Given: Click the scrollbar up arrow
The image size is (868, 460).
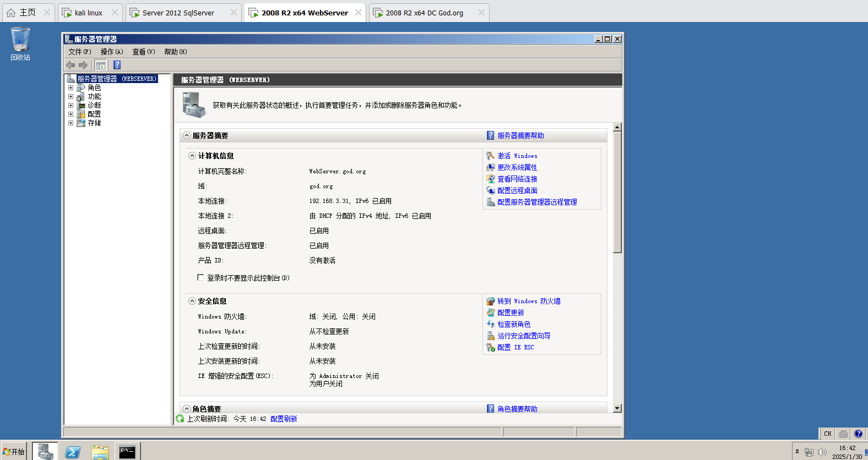Looking at the screenshot, I should click(x=617, y=127).
